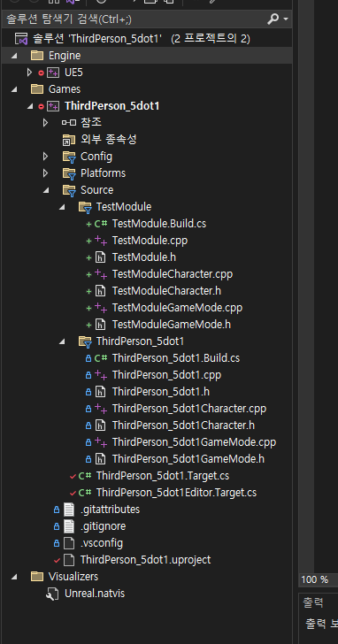The height and width of the screenshot is (644, 338).
Task: Click the header icon of ThirdPerson_5dot1Character.h
Action: [101, 425]
